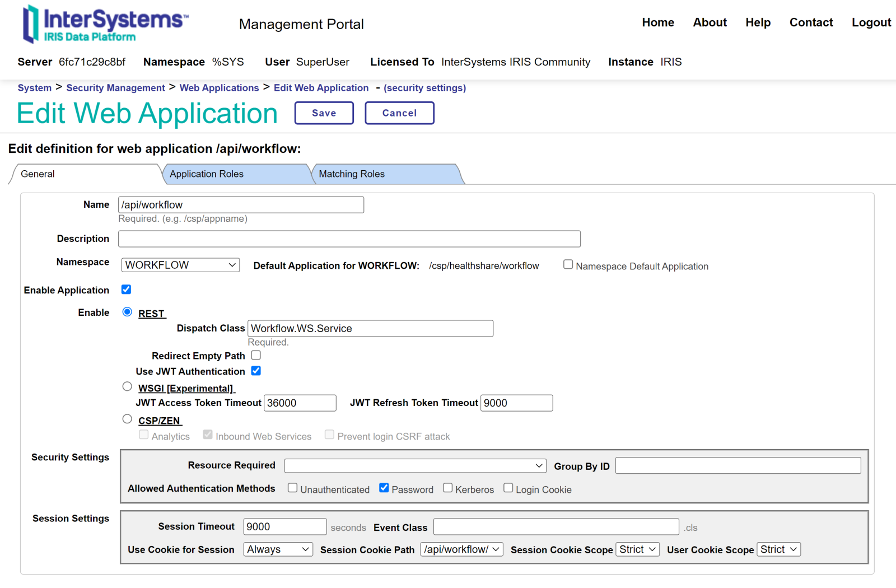Save the web application settings
This screenshot has height=588, width=896.
[324, 113]
